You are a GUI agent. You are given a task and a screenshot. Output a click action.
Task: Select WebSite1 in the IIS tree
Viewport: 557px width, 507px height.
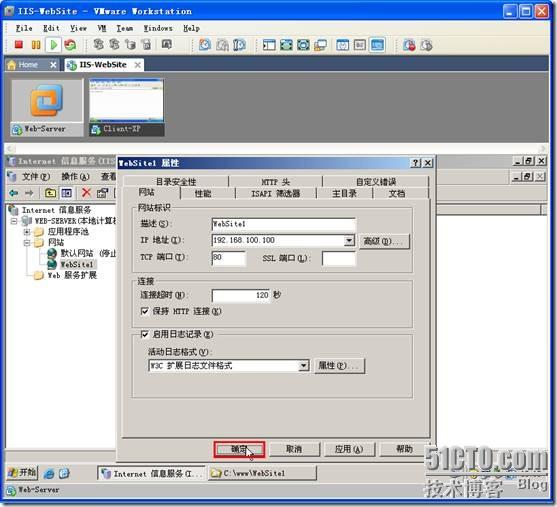coord(77,264)
